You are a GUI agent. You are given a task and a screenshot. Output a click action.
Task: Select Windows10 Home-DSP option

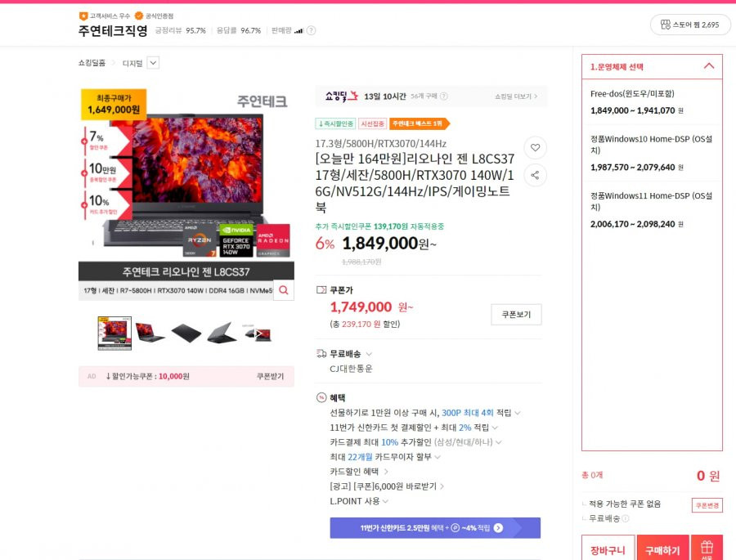[x=652, y=153]
